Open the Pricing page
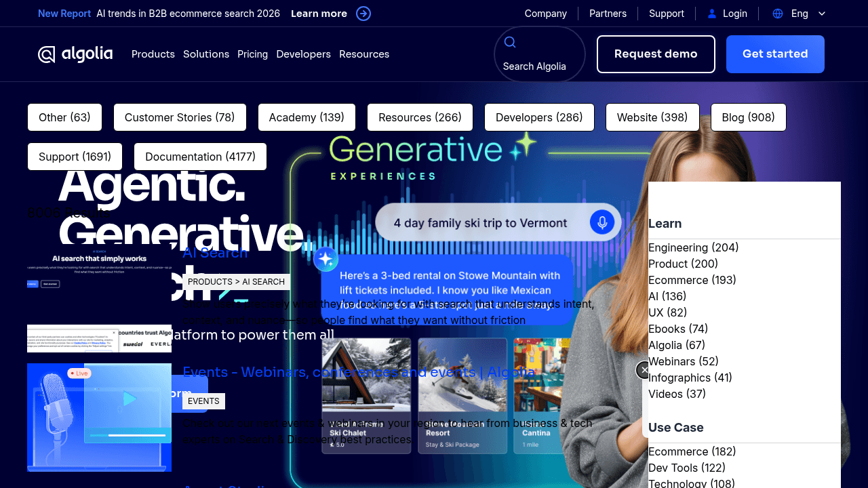The height and width of the screenshot is (488, 868). 252,54
